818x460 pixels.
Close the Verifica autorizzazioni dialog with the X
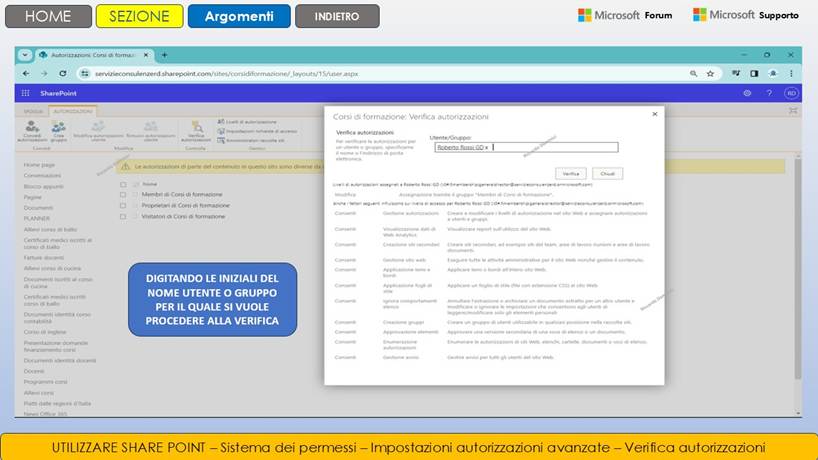tap(655, 114)
